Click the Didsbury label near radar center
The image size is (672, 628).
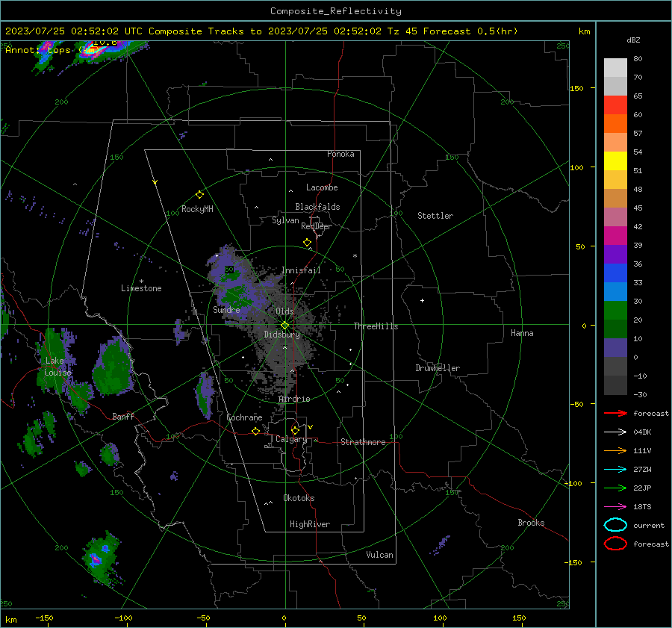[x=281, y=335]
